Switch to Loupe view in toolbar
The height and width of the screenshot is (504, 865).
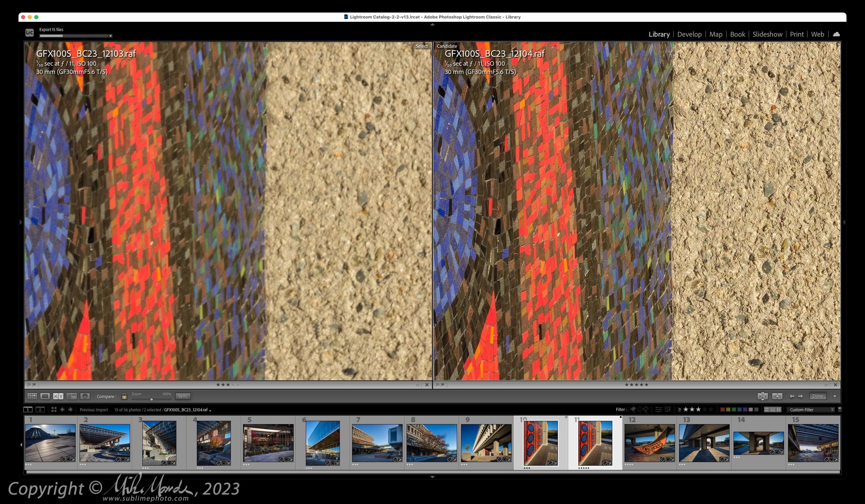[45, 396]
